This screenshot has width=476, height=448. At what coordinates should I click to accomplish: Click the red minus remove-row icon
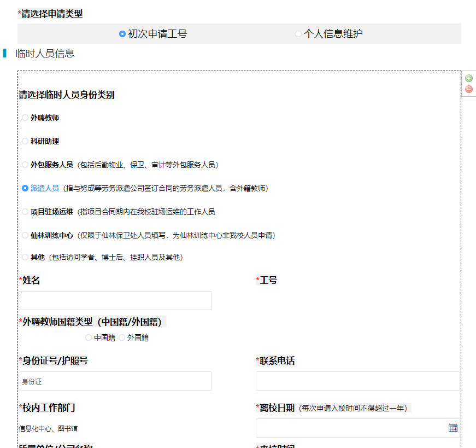point(469,89)
